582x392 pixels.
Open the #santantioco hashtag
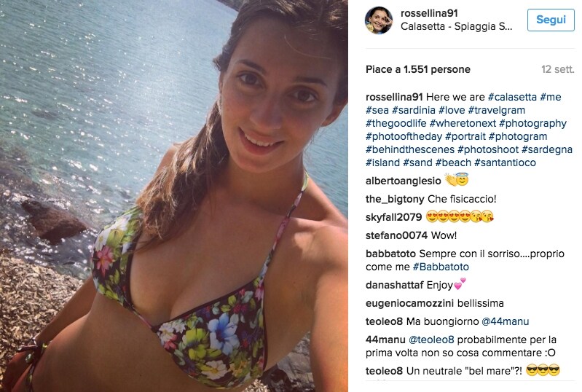[x=506, y=162]
